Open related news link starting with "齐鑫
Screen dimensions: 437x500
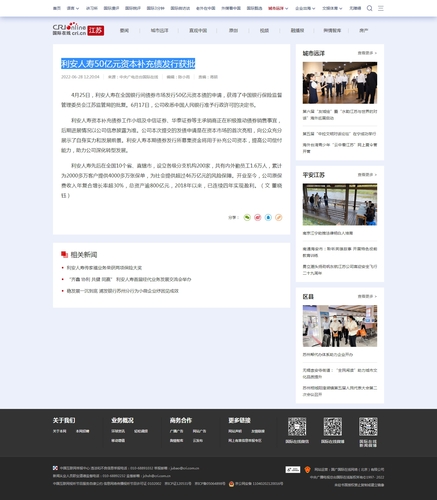129,279
